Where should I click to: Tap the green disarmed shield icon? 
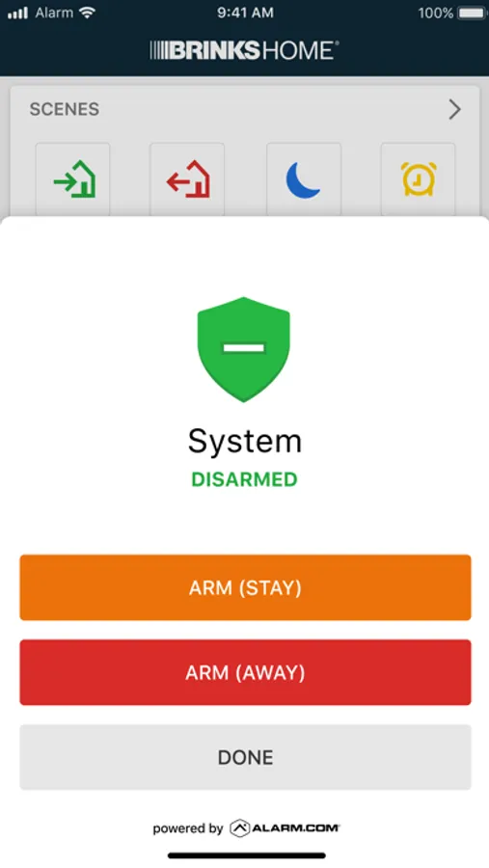[244, 349]
